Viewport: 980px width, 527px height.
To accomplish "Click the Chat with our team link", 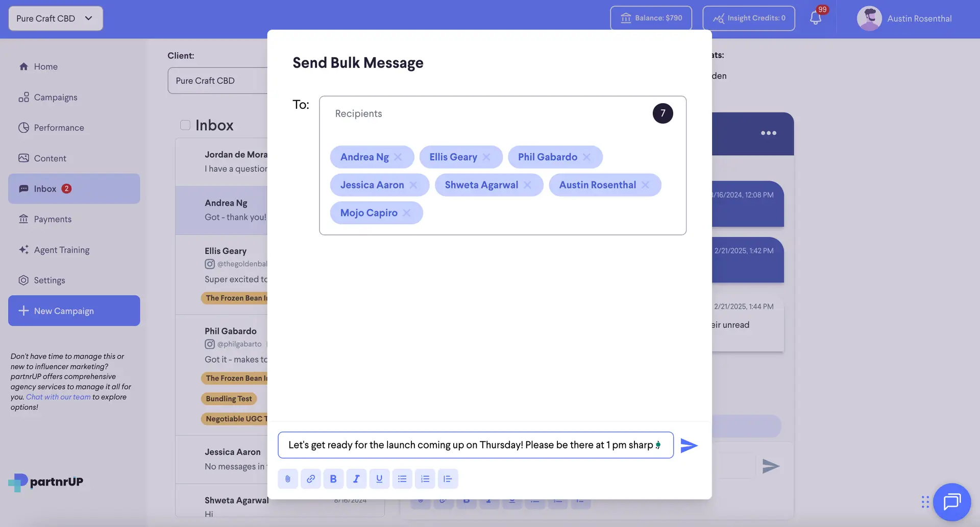I will 57,396.
